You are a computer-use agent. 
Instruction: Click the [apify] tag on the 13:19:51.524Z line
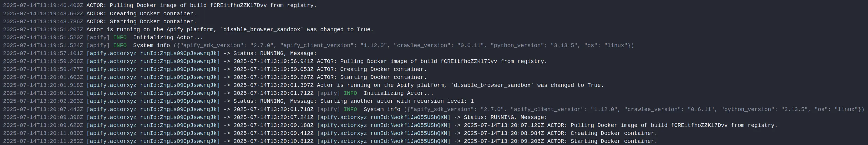click(x=98, y=46)
